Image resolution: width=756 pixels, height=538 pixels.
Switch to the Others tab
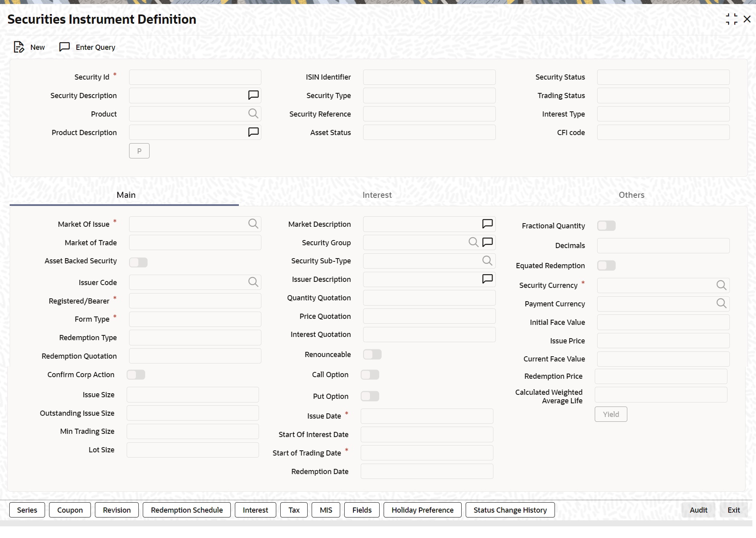631,195
